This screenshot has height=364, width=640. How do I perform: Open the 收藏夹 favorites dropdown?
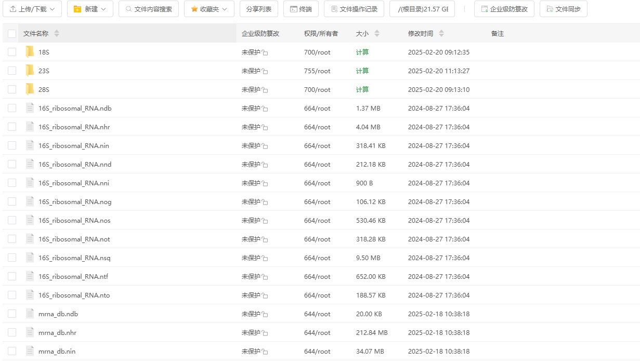208,8
